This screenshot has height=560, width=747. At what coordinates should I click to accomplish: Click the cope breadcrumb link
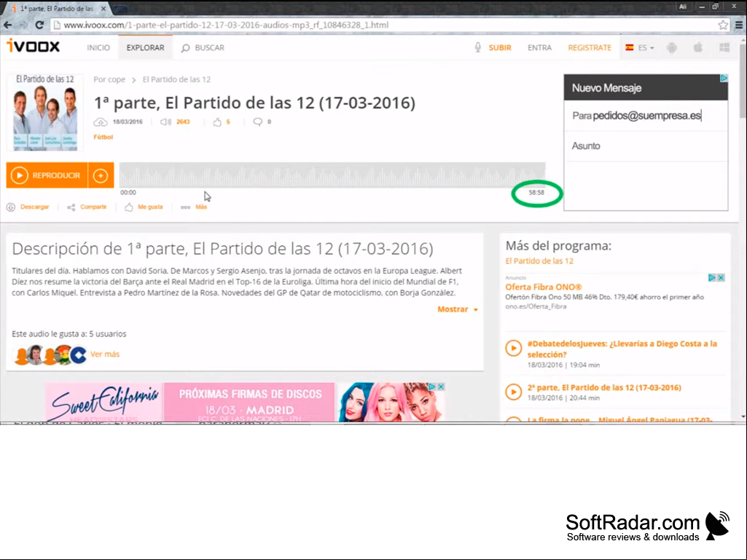click(x=117, y=79)
